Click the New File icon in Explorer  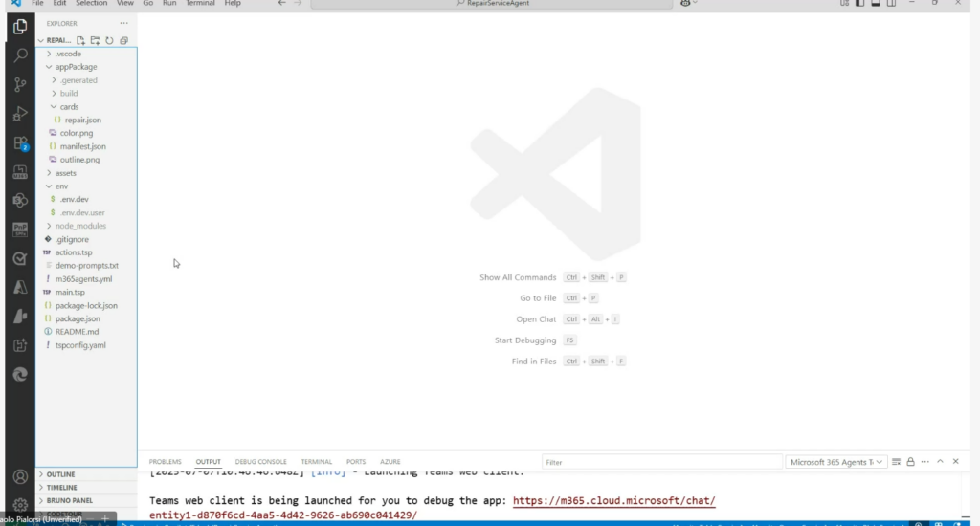(80, 40)
